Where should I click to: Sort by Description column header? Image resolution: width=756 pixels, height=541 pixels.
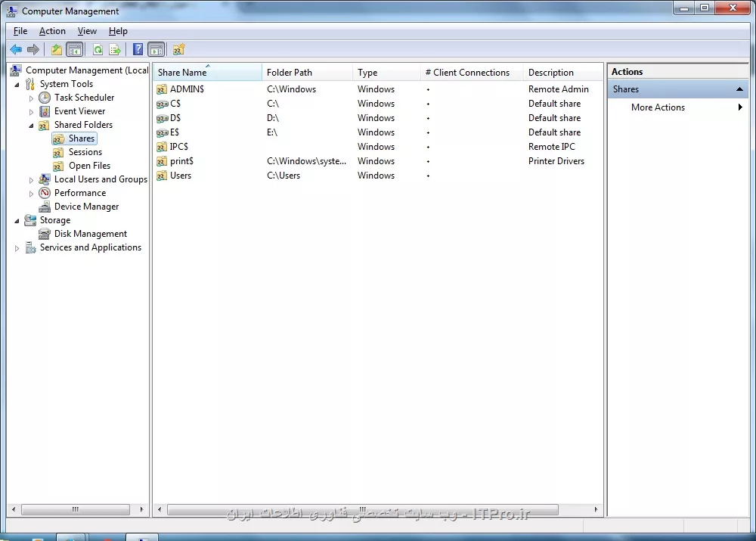[x=562, y=73]
